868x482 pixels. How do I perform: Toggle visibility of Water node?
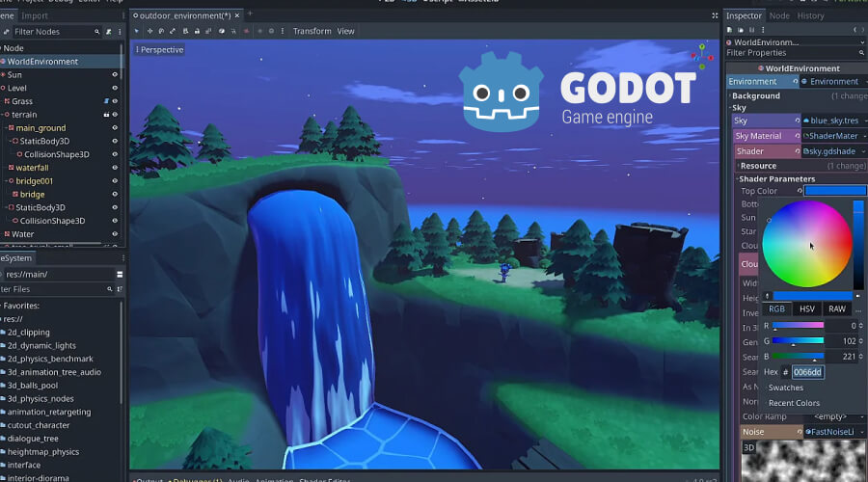pos(115,234)
